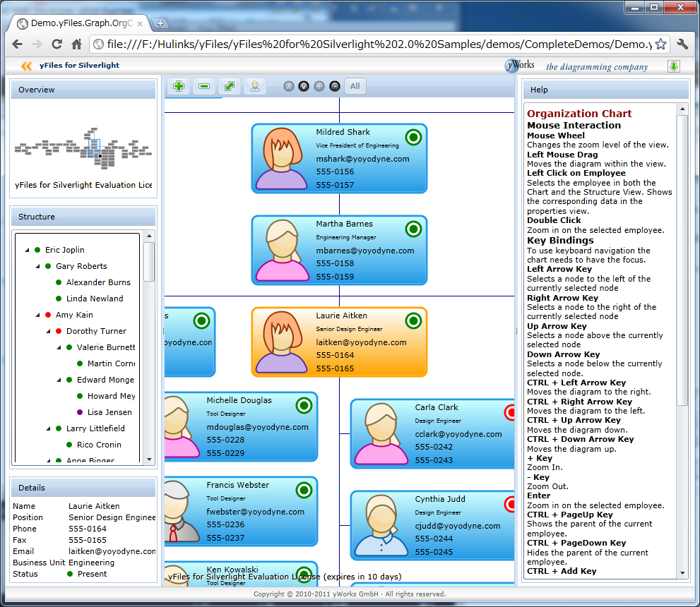Click Structure tree scroll-down arrow
Viewport: 700px width, 607px height.
click(x=149, y=459)
